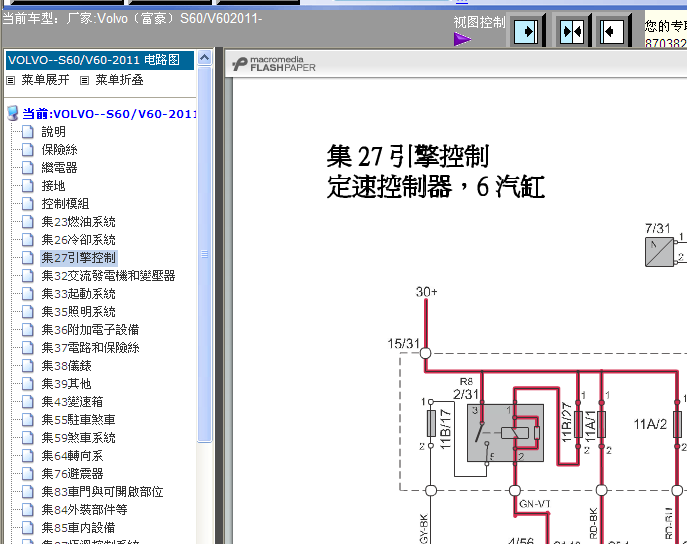Open 集35照明系統 in the tree

click(78, 311)
